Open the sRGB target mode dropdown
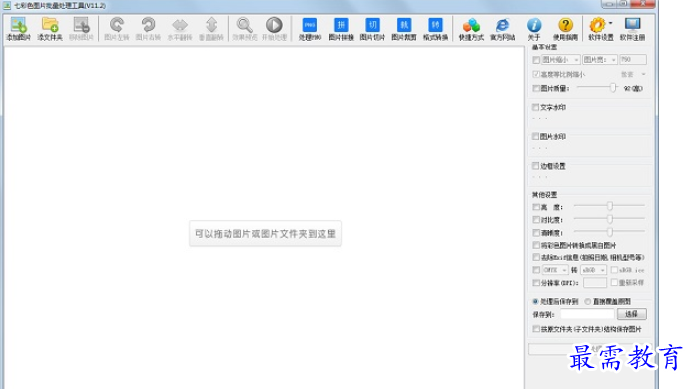 point(593,270)
